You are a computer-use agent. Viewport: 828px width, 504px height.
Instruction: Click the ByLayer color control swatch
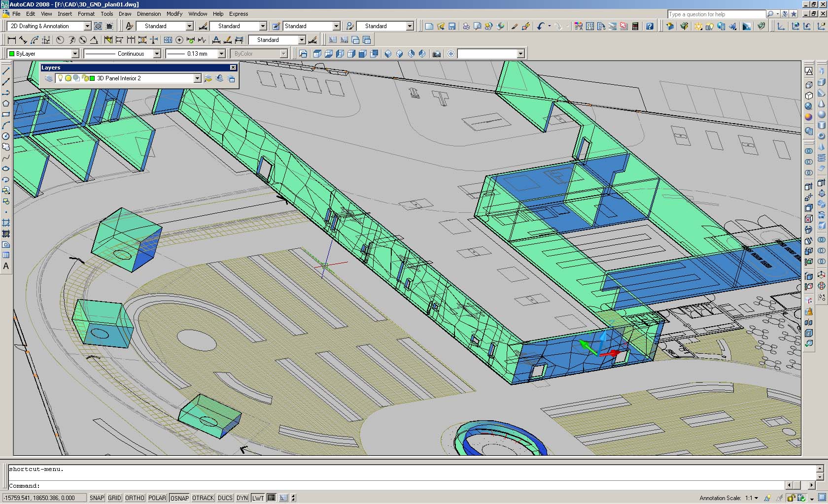12,54
